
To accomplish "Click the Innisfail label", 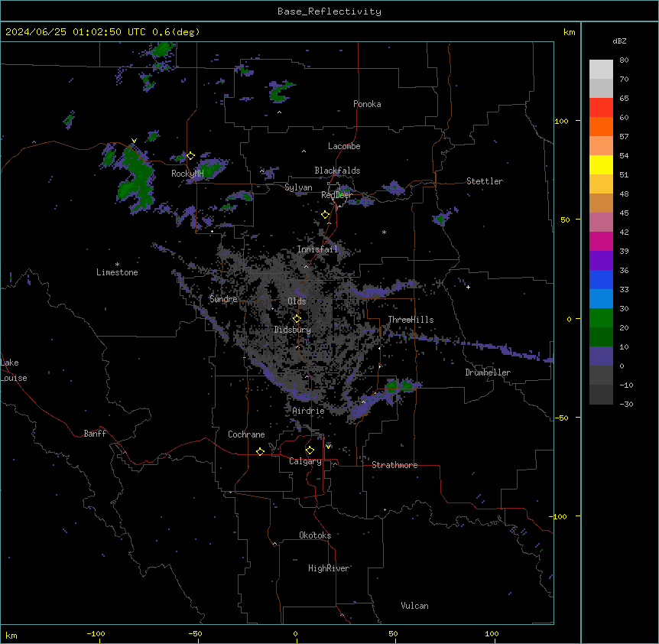I will tap(317, 249).
